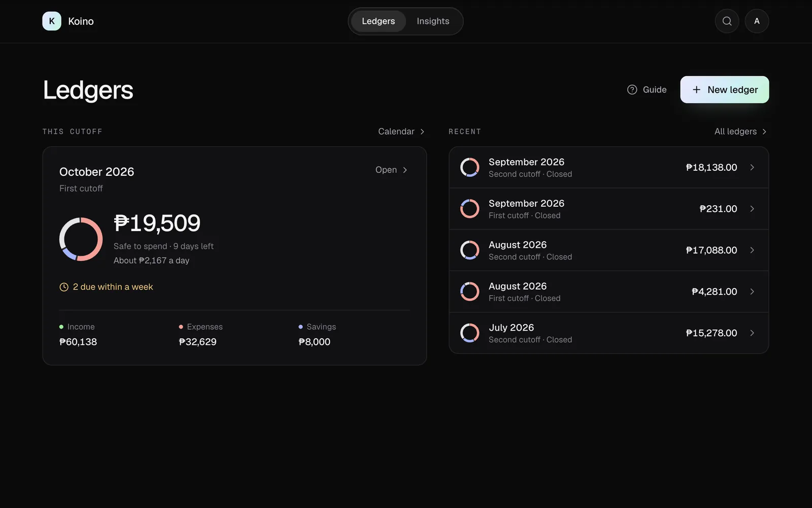Click 'About ₱2,167 a day' text
Screen dimensions: 812x508
[151, 261]
